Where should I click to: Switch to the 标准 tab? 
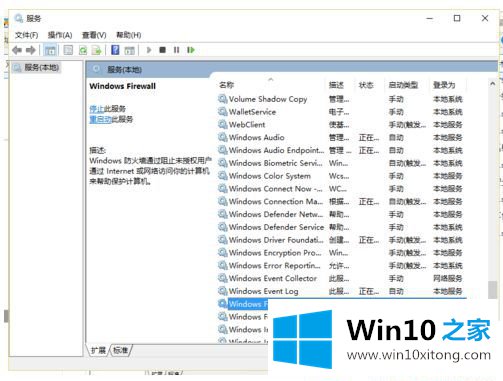click(120, 350)
